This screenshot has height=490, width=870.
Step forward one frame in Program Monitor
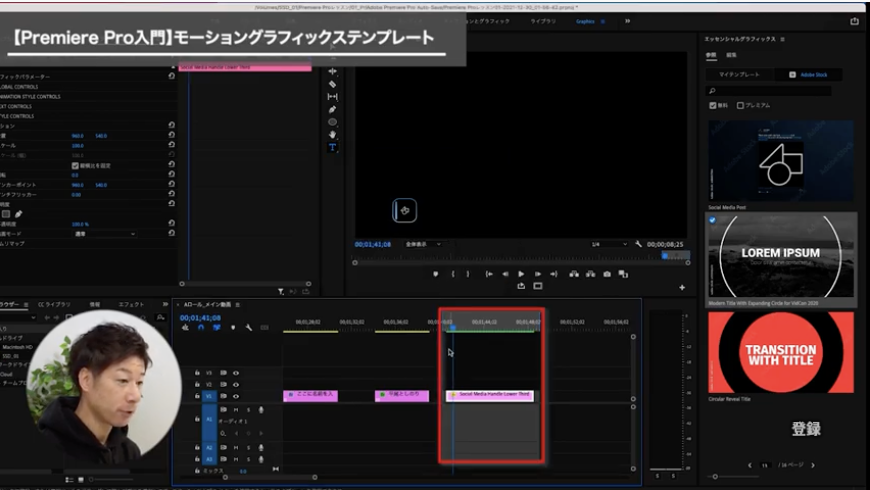(537, 274)
